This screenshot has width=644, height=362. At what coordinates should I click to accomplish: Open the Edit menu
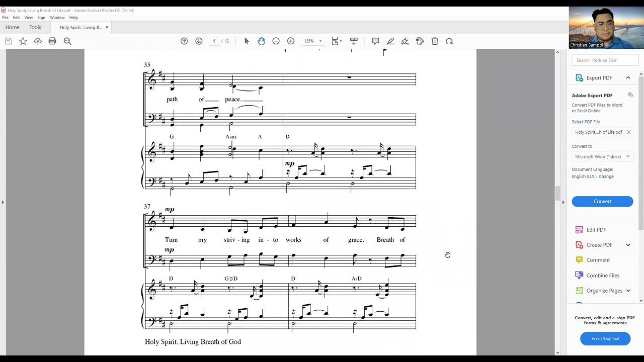17,18
